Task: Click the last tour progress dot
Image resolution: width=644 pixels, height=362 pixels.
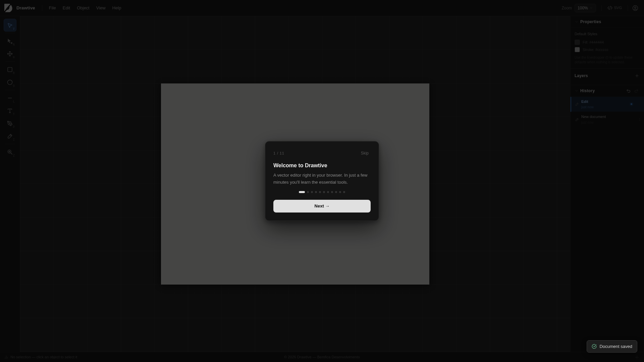Action: pos(344,192)
